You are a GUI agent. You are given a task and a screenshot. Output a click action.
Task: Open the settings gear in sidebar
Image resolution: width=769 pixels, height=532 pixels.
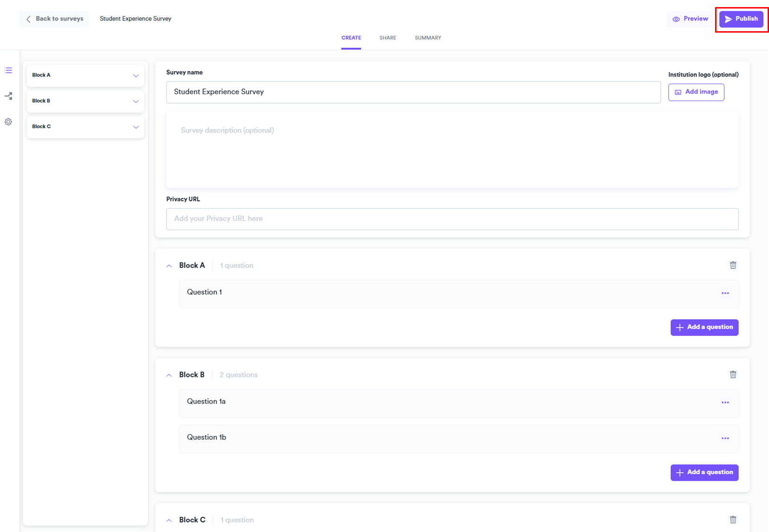[x=9, y=122]
